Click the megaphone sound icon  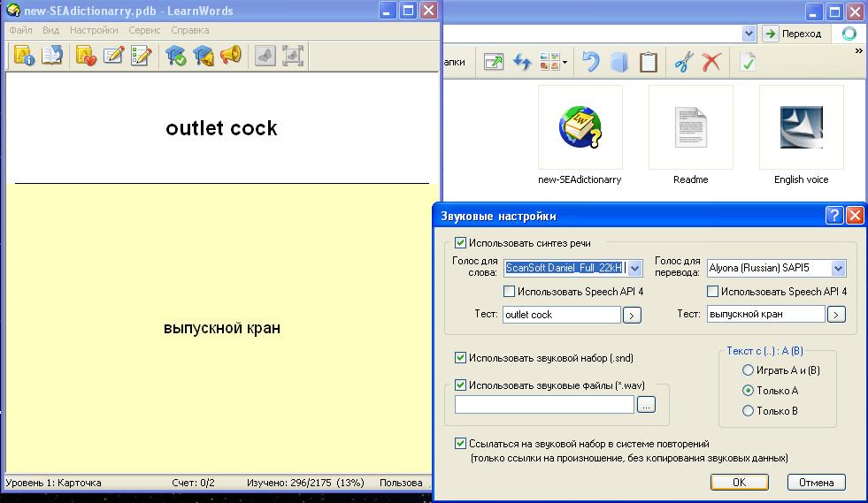pos(230,56)
